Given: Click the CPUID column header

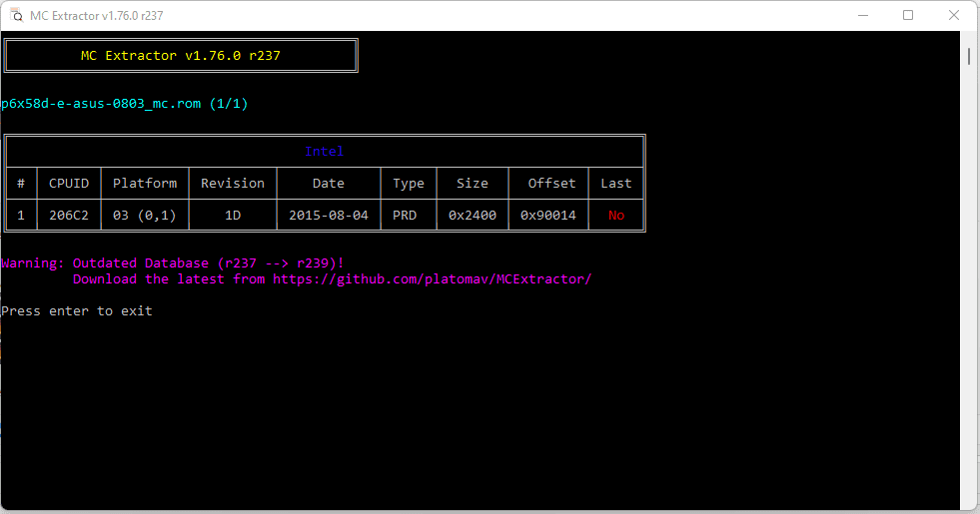Looking at the screenshot, I should click(x=69, y=183).
